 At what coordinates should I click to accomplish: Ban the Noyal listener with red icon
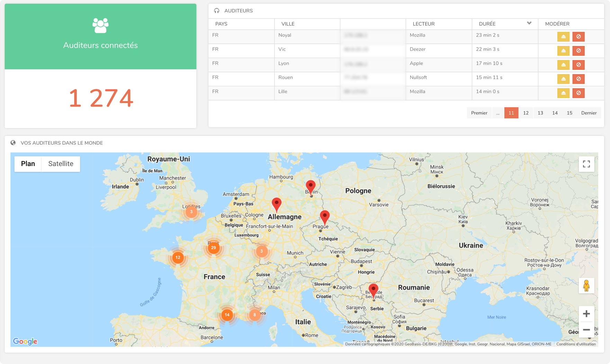(578, 37)
